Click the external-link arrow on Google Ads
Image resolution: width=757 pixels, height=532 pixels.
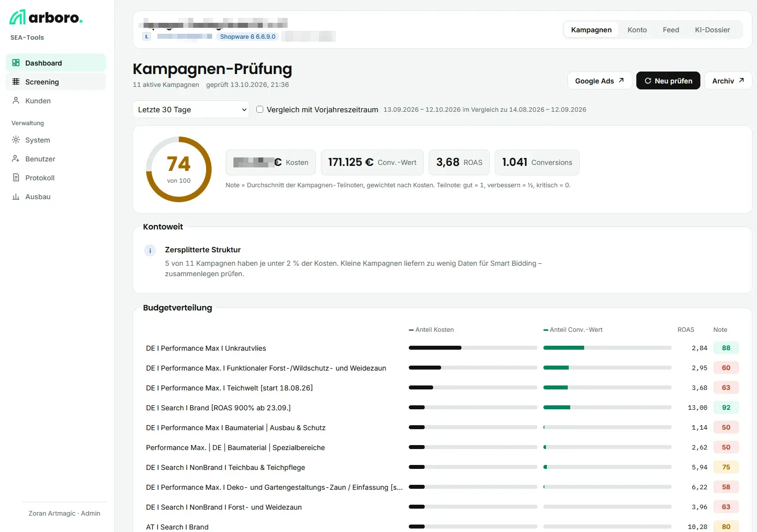click(621, 80)
